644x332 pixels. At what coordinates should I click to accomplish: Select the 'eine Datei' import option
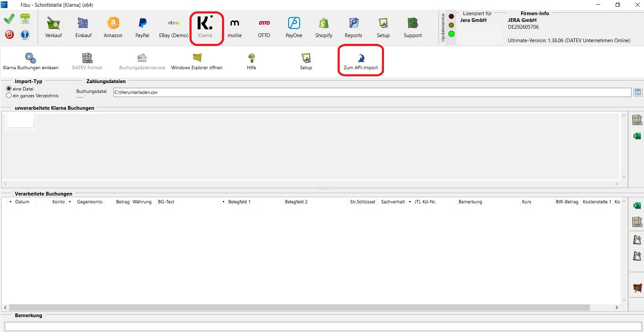coord(9,89)
